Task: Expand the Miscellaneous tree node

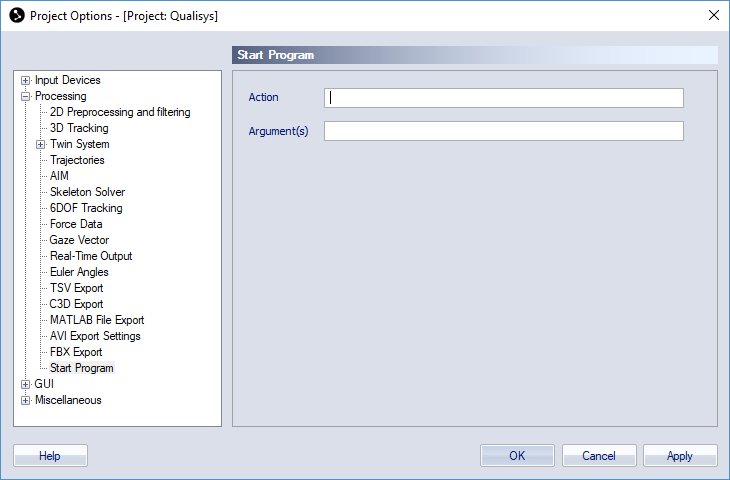Action: [x=26, y=400]
